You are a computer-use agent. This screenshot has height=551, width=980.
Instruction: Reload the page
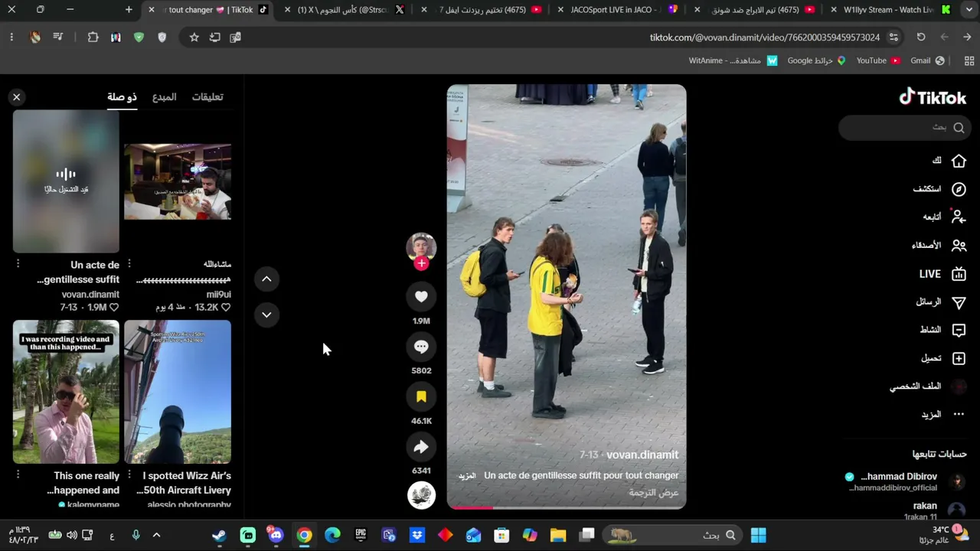(x=921, y=37)
